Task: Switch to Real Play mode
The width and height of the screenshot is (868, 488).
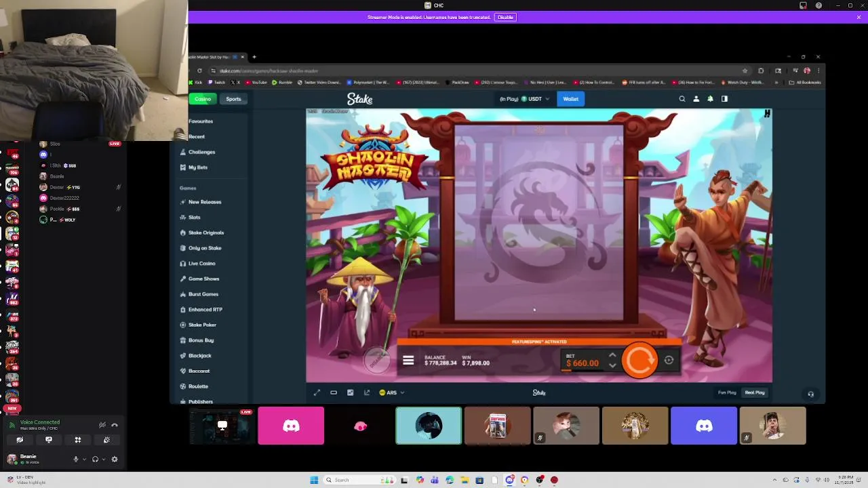Action: click(755, 392)
